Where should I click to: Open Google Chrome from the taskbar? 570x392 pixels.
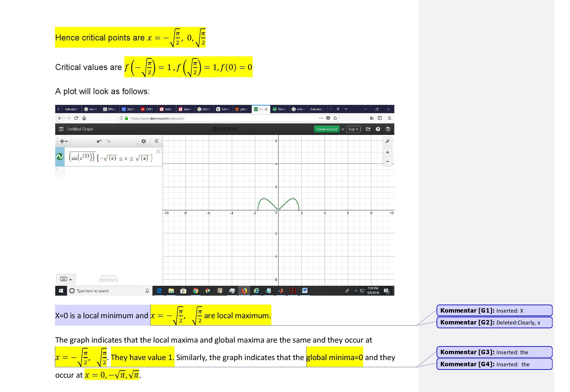(195, 291)
